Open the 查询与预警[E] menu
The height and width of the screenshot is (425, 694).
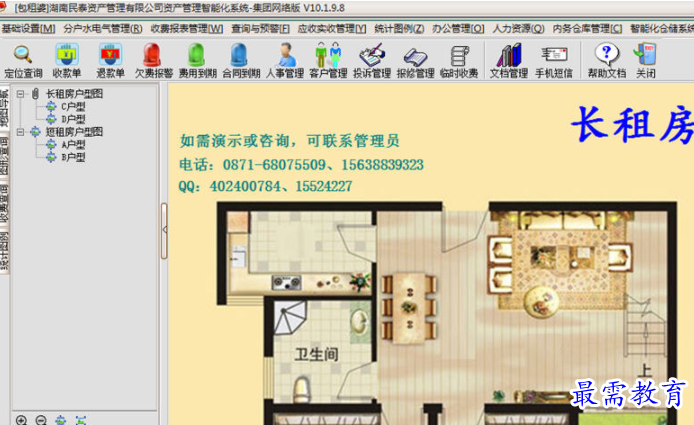click(x=260, y=29)
